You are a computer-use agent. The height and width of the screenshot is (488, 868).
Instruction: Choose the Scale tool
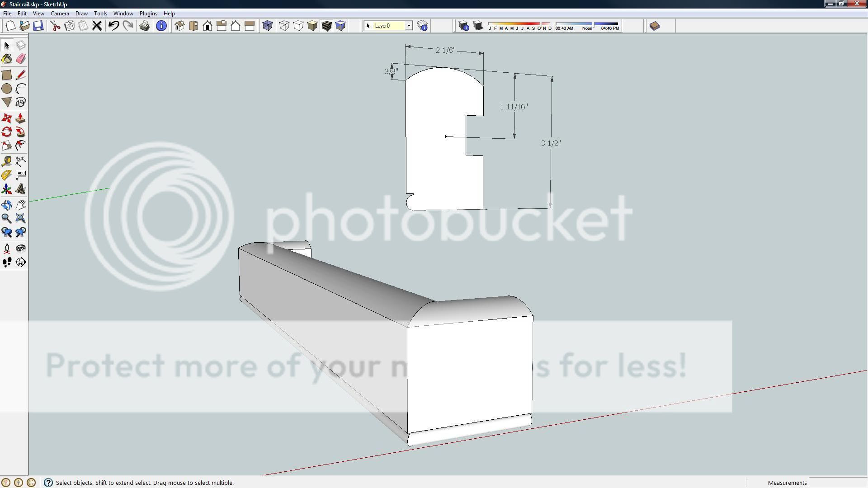coord(7,145)
